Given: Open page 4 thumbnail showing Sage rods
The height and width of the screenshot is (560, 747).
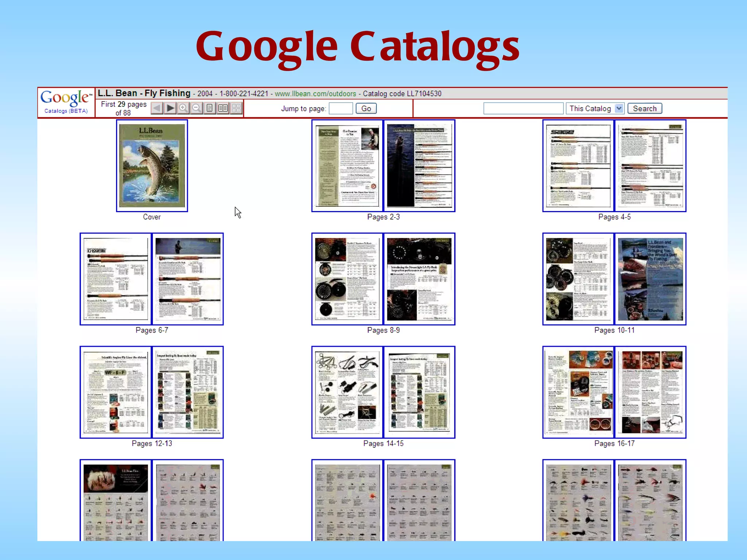Looking at the screenshot, I should click(578, 166).
